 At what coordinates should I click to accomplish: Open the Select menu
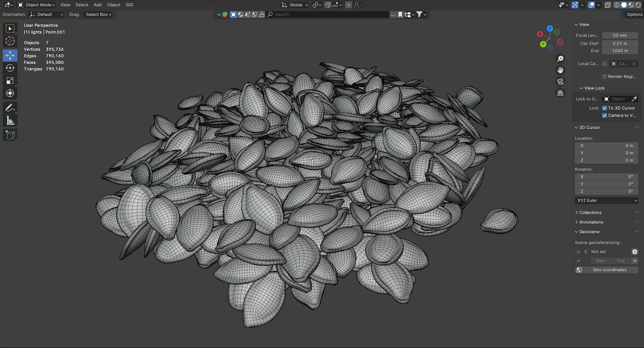pos(82,5)
